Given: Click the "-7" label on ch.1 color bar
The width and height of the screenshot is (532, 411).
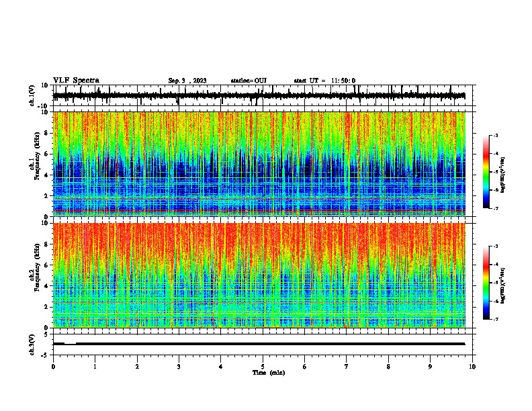Looking at the screenshot, I should (x=495, y=208).
